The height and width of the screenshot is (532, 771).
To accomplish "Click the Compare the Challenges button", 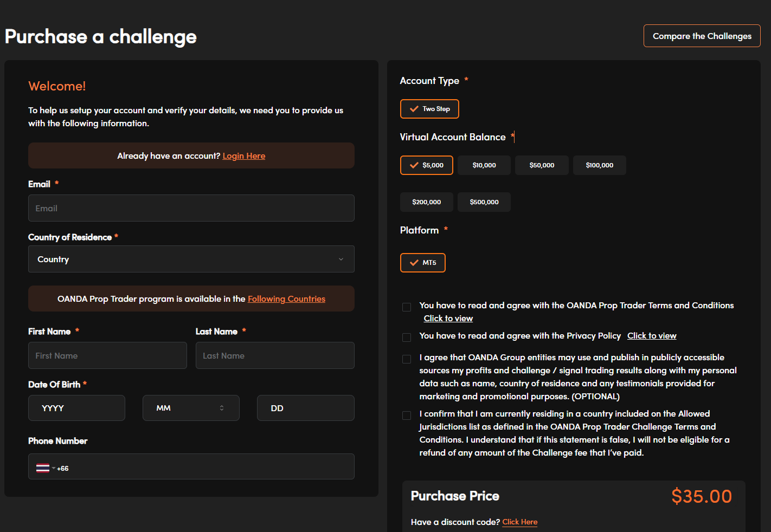I will point(702,36).
